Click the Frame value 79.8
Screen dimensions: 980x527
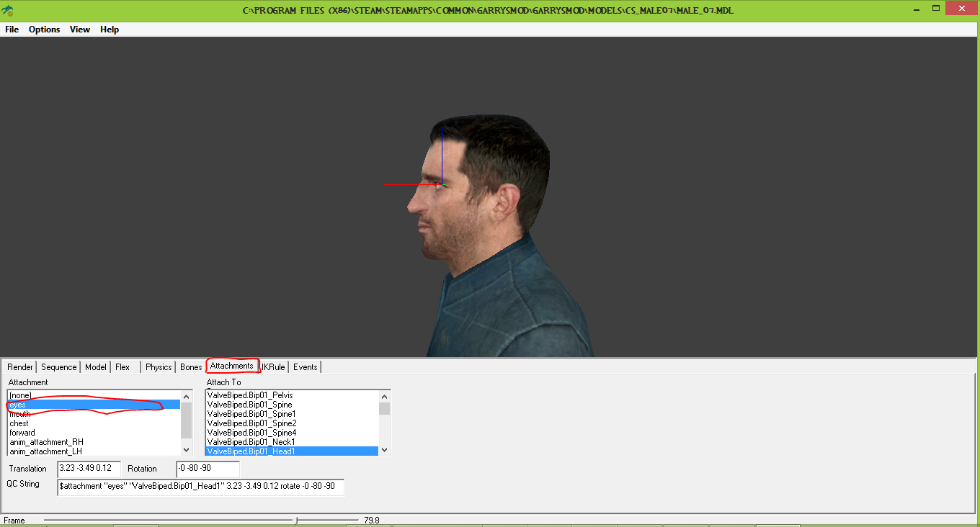pyautogui.click(x=372, y=520)
